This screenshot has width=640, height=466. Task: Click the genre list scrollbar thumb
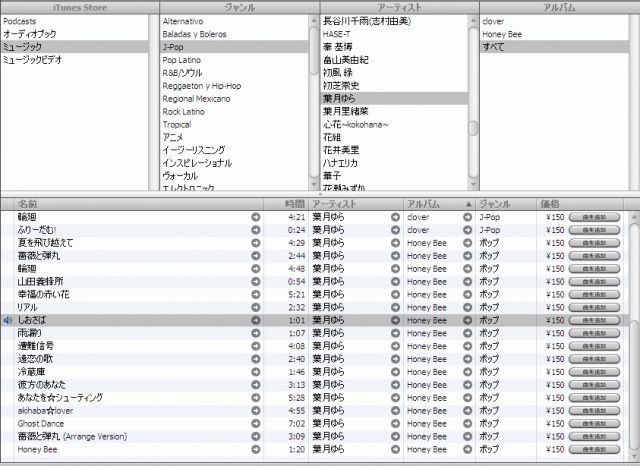click(x=314, y=50)
